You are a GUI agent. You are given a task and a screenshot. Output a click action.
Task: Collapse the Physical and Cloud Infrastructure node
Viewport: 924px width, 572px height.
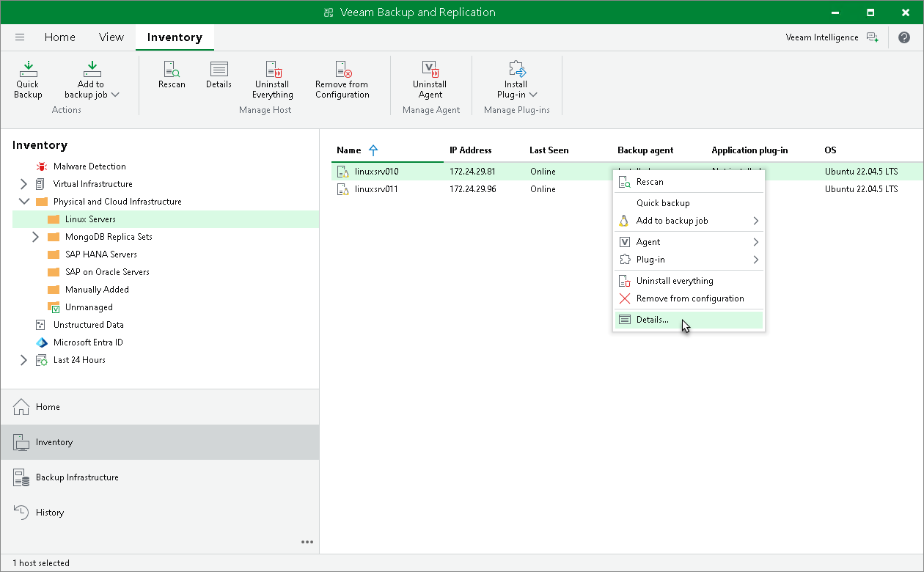coord(23,202)
